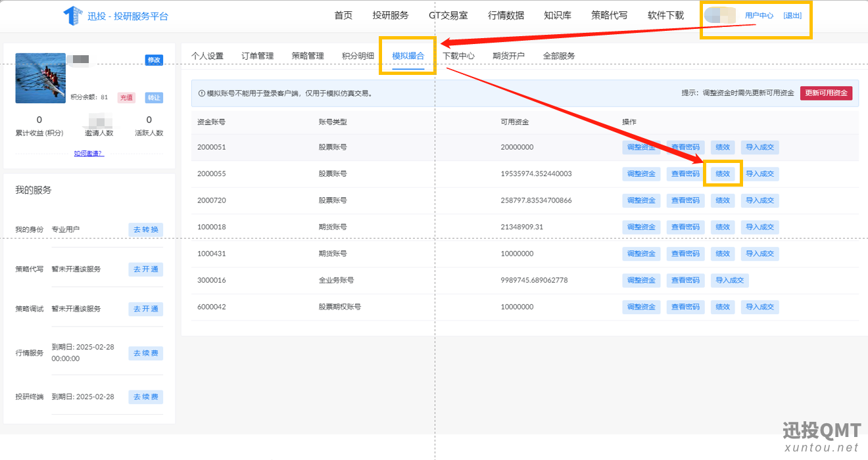
Task: Switch to the 订单管理 tab
Action: tap(257, 56)
